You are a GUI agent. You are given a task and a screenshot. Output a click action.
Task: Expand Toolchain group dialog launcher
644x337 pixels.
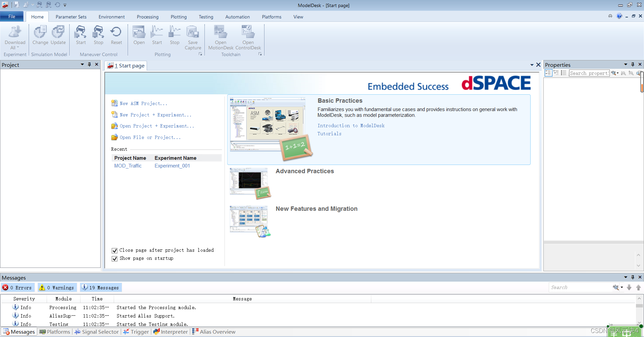point(260,54)
